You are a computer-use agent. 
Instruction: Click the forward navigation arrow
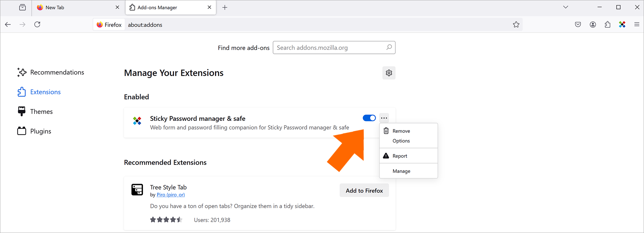23,24
